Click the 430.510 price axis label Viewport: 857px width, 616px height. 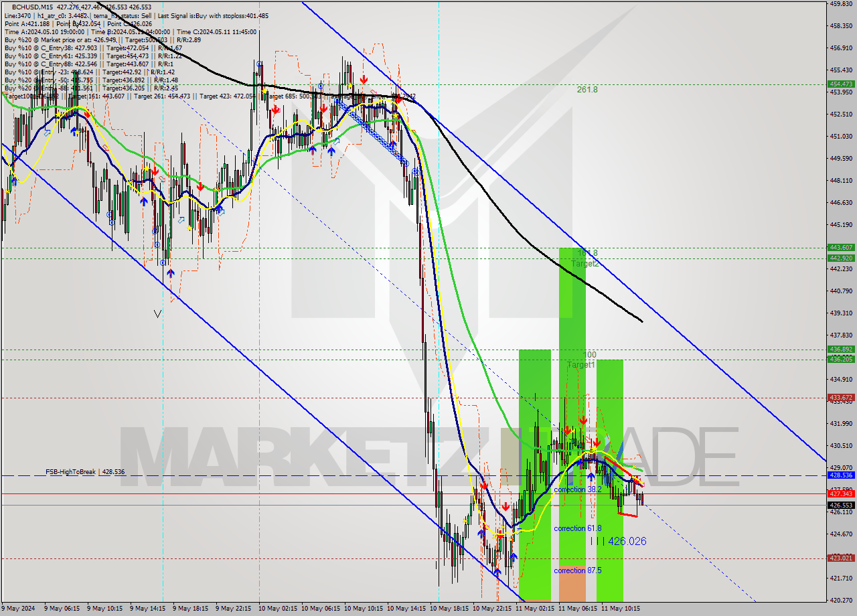(841, 445)
